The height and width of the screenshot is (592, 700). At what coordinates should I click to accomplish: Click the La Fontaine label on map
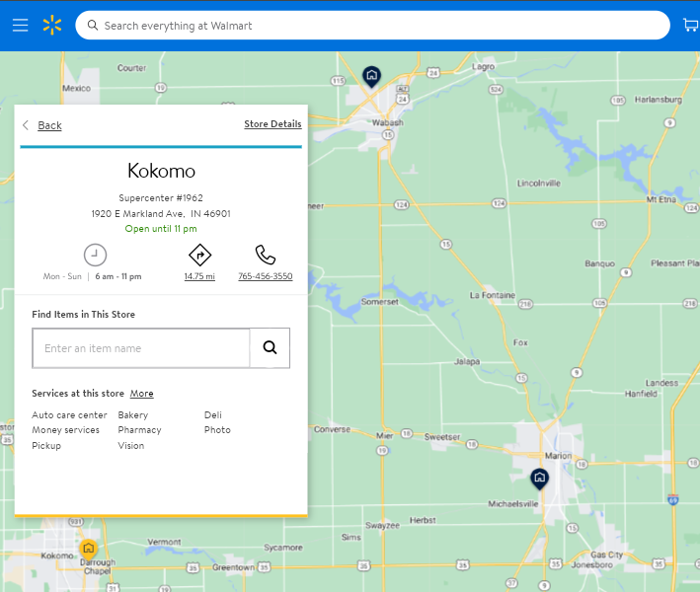[x=492, y=295]
